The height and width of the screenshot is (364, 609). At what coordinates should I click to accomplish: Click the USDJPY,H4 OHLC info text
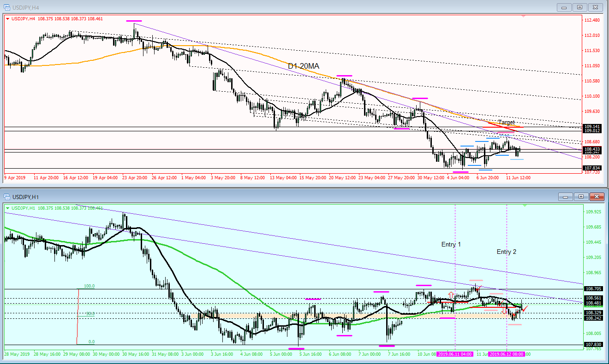[57, 19]
